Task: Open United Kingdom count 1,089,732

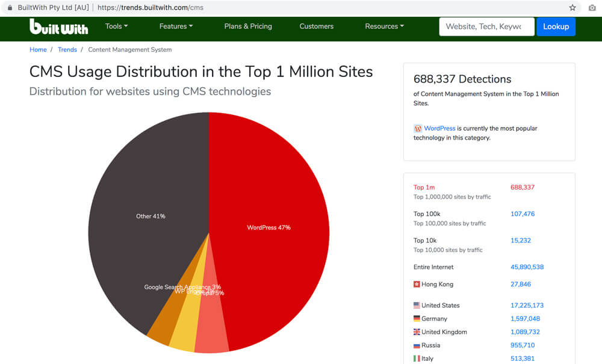Action: (525, 332)
